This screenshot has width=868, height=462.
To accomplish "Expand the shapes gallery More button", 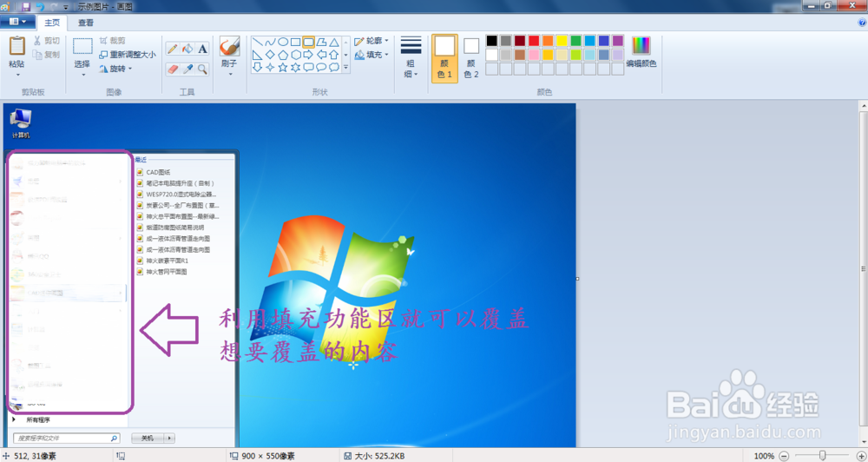I will (346, 68).
